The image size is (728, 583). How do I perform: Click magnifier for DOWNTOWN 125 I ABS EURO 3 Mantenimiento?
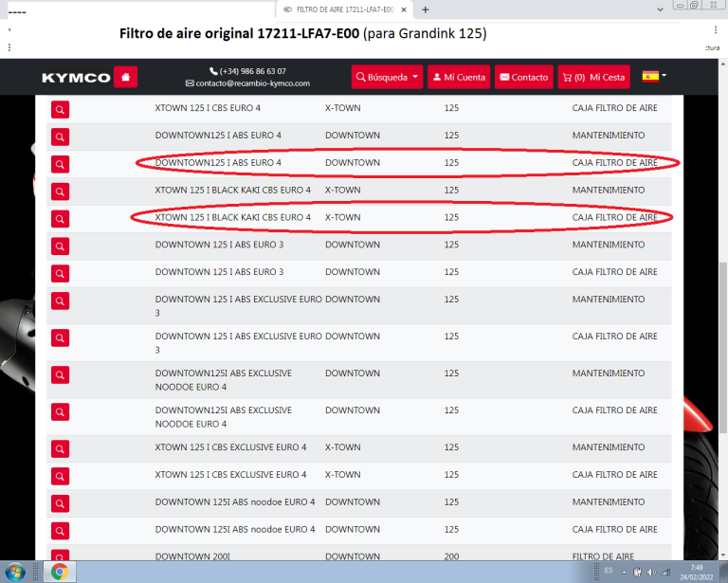[x=60, y=246]
